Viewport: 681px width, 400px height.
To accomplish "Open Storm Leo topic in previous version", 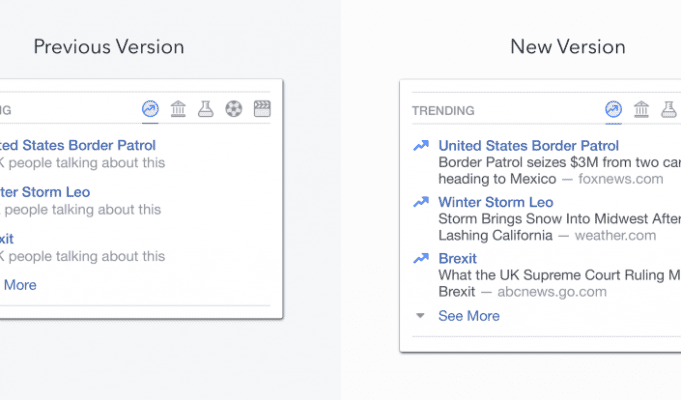I will 45,192.
